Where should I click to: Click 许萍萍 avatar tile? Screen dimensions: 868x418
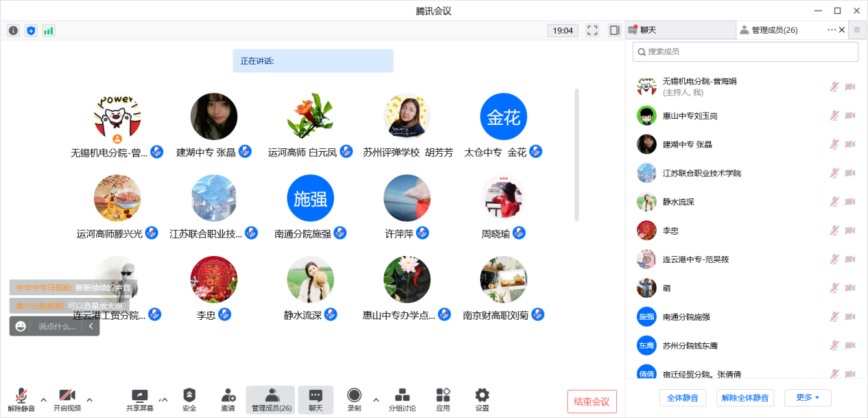407,198
